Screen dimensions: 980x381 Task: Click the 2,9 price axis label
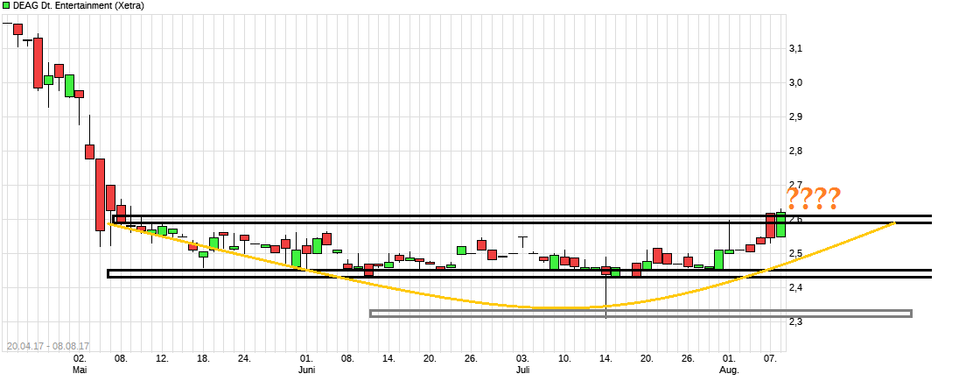point(796,117)
